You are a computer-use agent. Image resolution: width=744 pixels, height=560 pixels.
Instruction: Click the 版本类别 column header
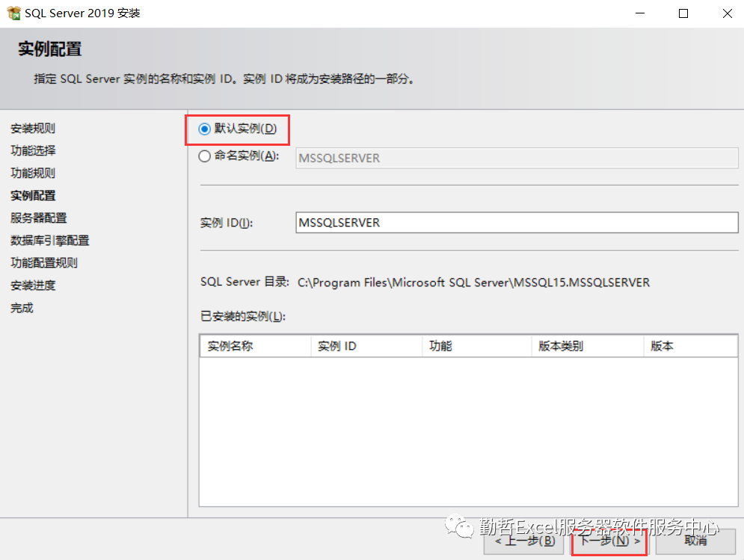tap(588, 346)
